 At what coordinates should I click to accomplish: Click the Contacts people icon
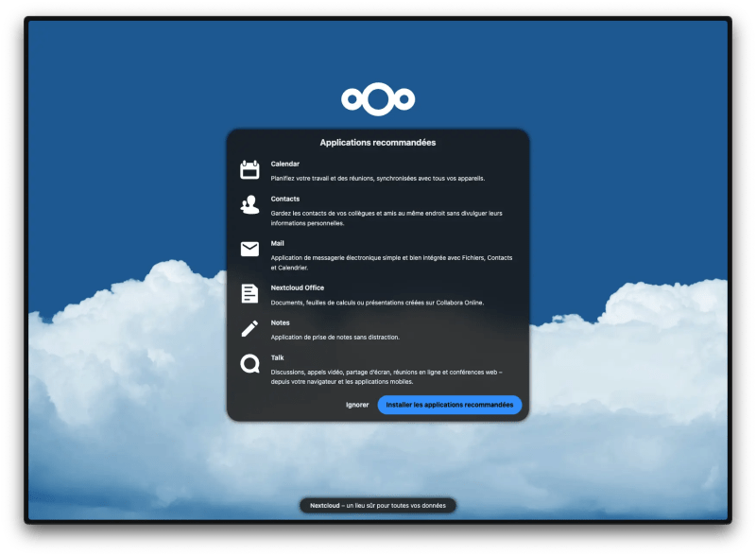(x=249, y=204)
